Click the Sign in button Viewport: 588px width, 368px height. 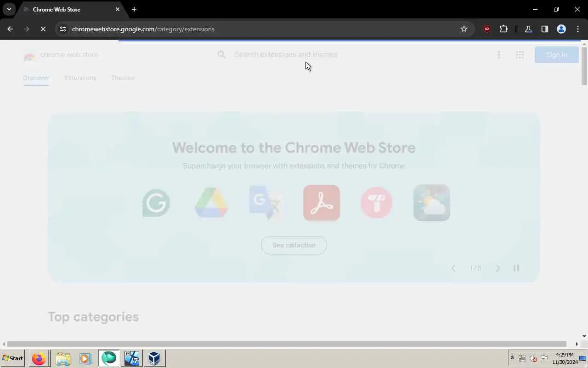tap(556, 55)
